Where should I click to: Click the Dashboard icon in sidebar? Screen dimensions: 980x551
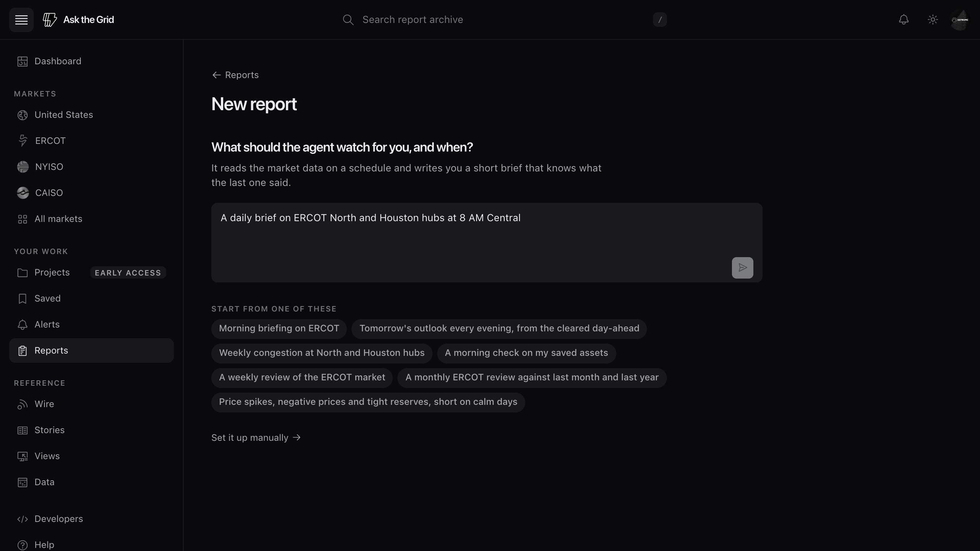pos(23,61)
